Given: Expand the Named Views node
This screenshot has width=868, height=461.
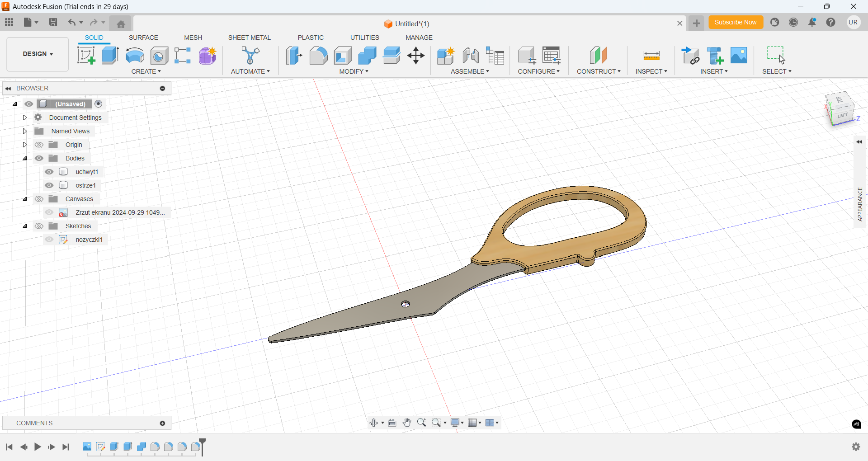Looking at the screenshot, I should pos(25,131).
